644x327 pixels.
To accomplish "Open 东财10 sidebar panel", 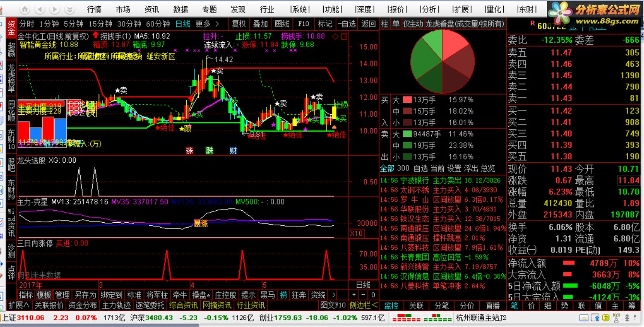I will pyautogui.click(x=11, y=139).
